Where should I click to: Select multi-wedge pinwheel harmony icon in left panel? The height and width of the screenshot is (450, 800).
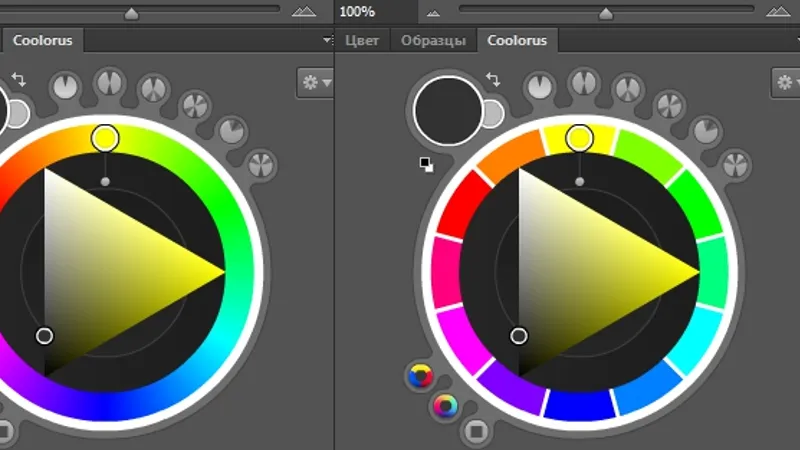coord(195,106)
